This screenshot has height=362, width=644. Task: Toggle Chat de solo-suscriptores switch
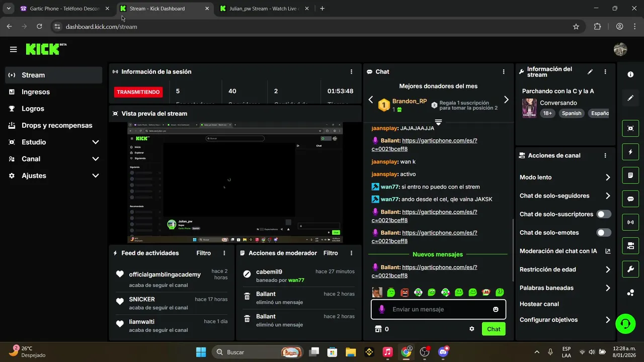(604, 214)
